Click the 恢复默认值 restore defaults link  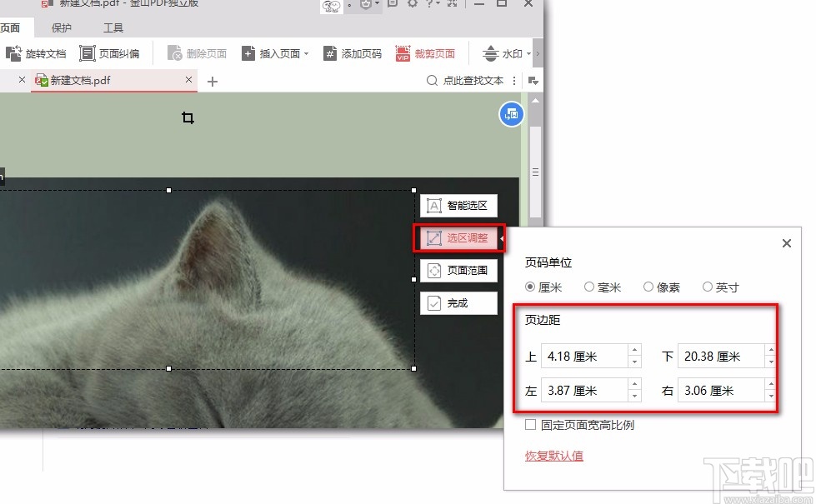point(553,456)
